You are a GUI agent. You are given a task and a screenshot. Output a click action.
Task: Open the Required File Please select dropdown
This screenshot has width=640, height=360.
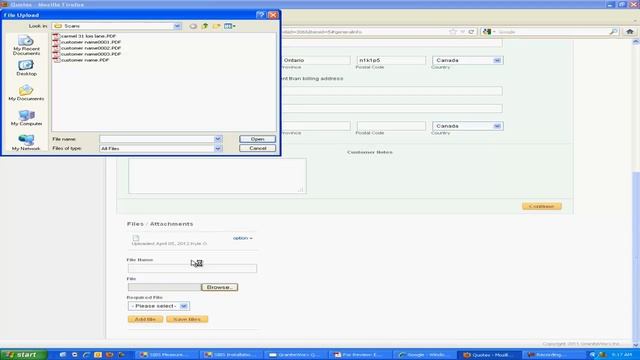click(x=159, y=306)
